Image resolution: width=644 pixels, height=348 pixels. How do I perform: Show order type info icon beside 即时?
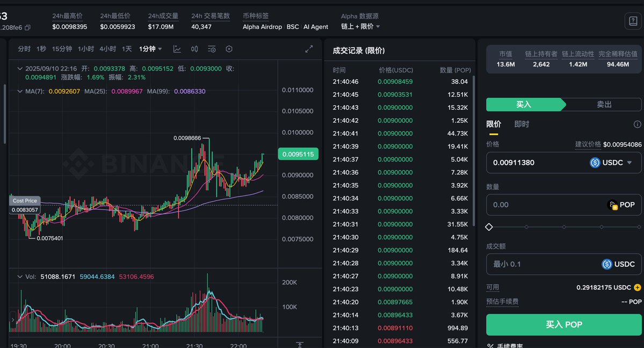click(x=637, y=124)
